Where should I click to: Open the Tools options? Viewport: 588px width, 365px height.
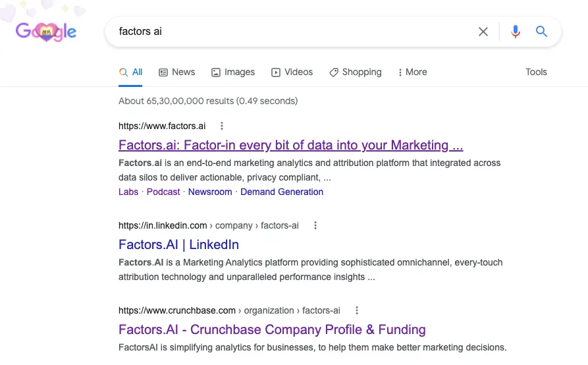[x=536, y=72]
